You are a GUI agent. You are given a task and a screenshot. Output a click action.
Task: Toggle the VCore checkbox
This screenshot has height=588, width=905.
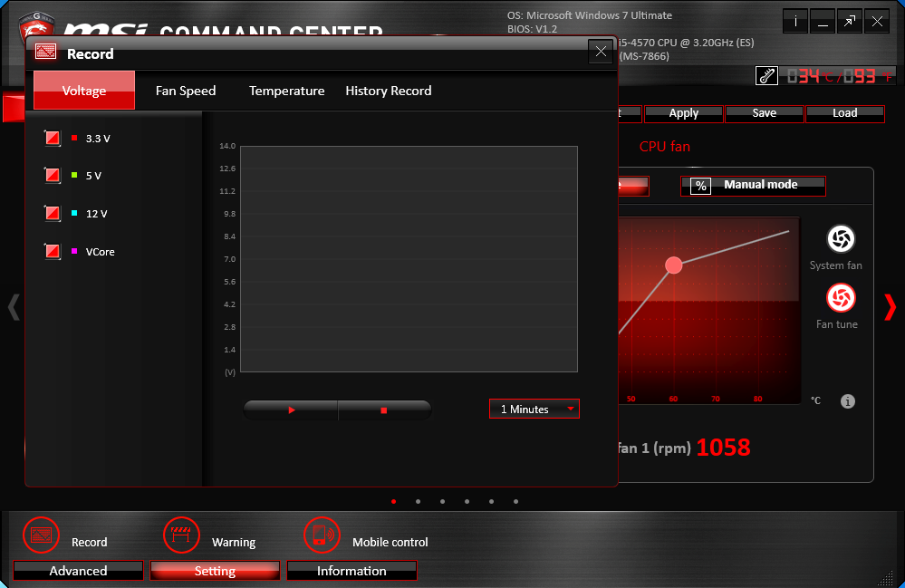click(53, 251)
